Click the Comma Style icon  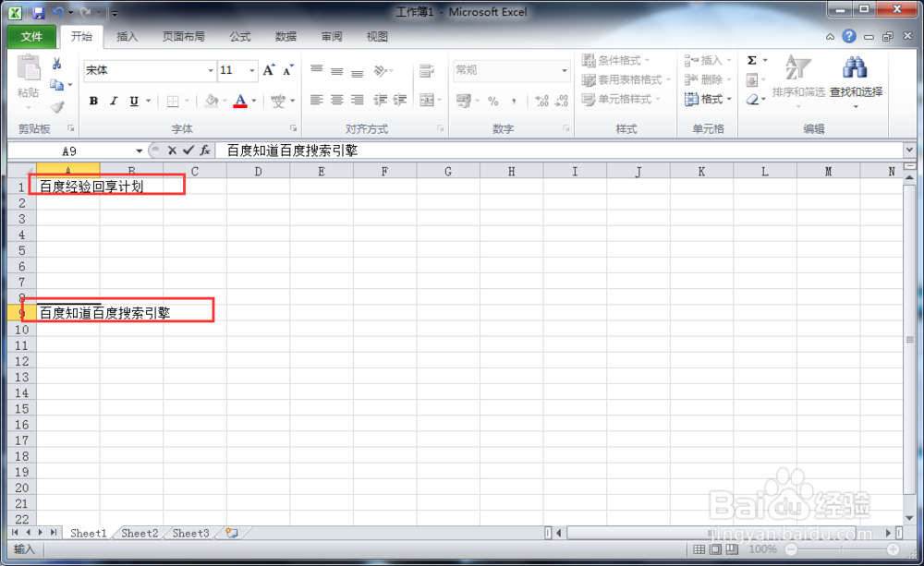pyautogui.click(x=514, y=101)
